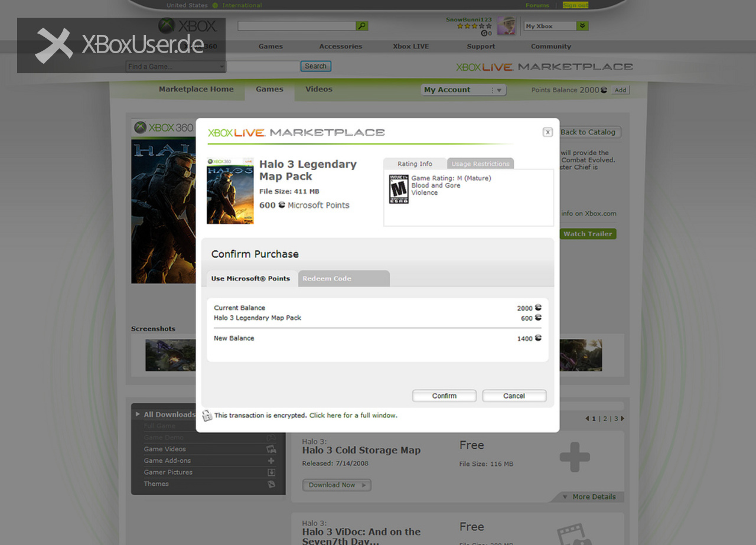The image size is (756, 545).
Task: Cancel the purchase dialog
Action: point(514,396)
